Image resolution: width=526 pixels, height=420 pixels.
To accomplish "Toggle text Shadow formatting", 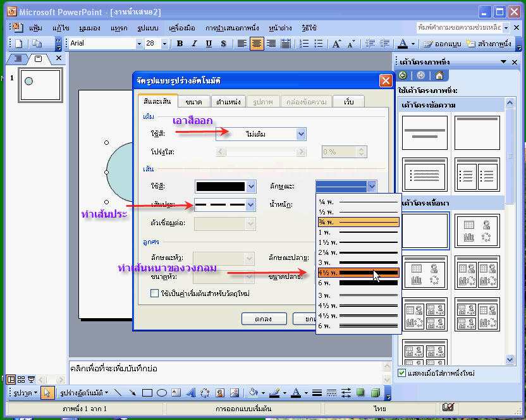I will tap(223, 44).
